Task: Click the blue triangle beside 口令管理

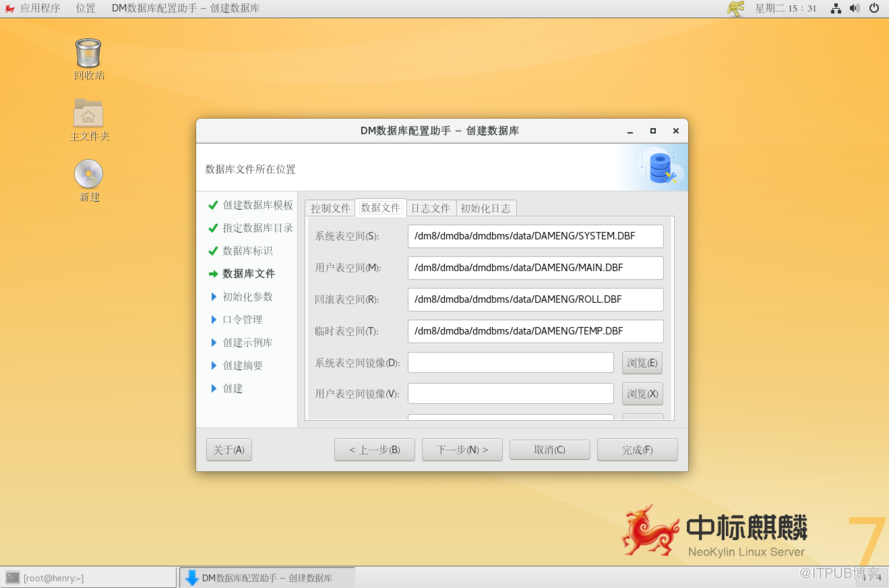Action: (x=214, y=320)
